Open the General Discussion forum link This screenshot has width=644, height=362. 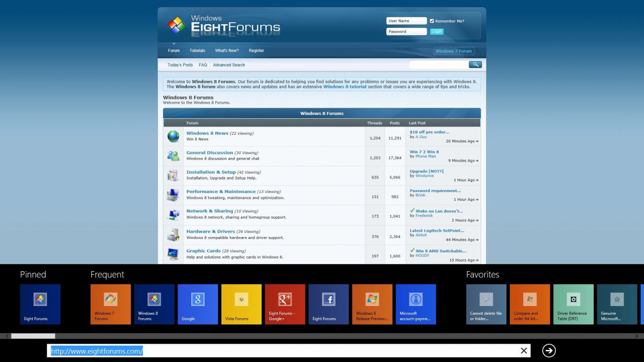pyautogui.click(x=210, y=153)
